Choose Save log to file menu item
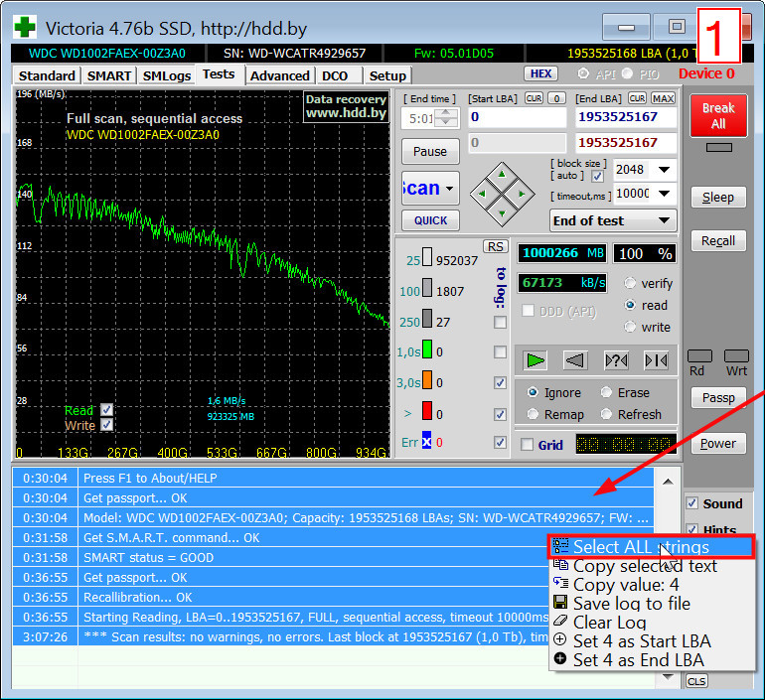The height and width of the screenshot is (700, 765). [631, 604]
